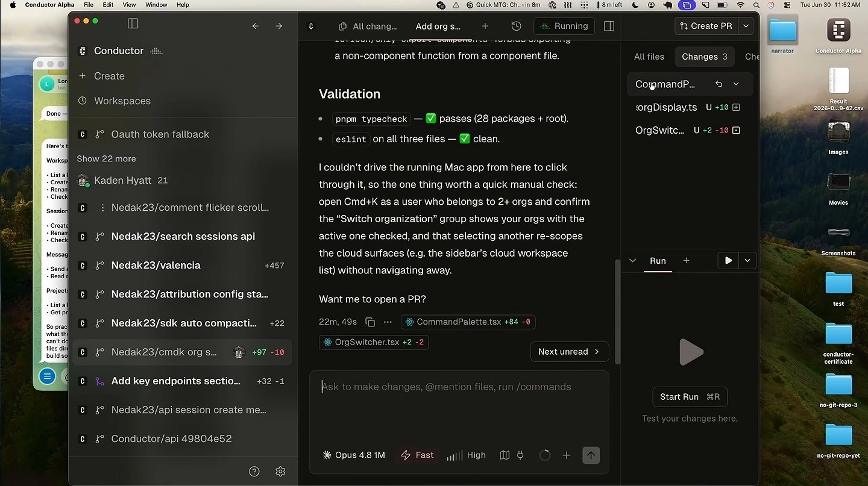Screen dimensions: 868x486
Task: Open the help question mark icon
Action: point(254,472)
